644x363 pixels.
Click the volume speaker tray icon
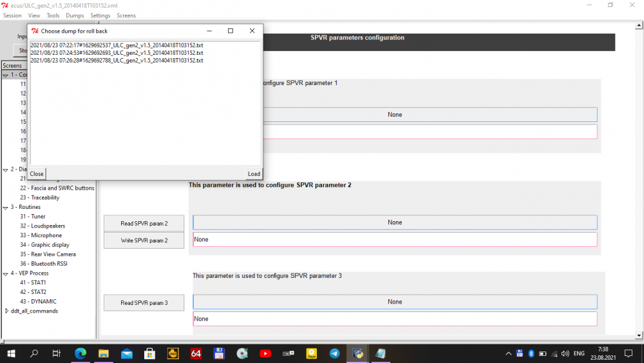[x=565, y=353]
